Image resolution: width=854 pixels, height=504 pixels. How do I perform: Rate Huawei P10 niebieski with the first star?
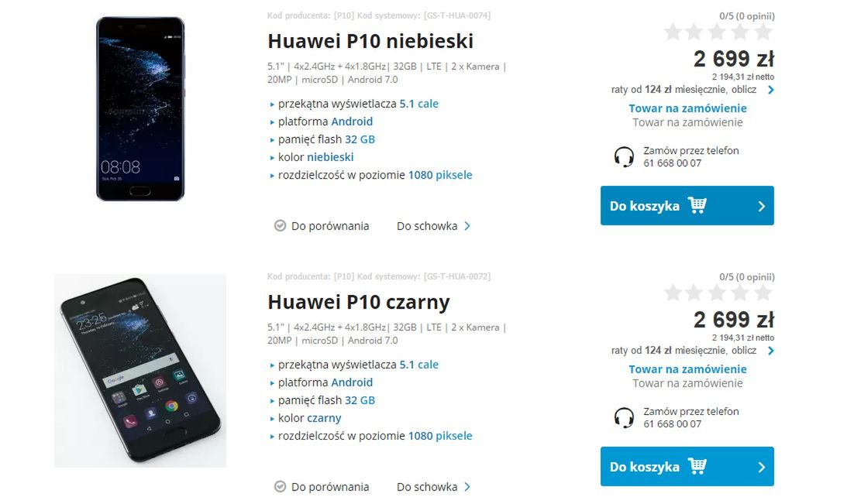(673, 31)
